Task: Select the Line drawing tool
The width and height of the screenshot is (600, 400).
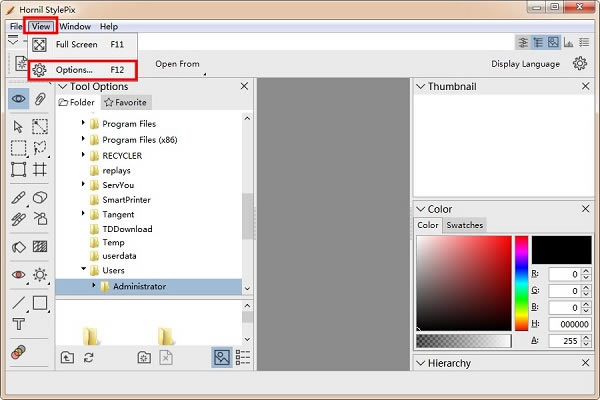Action: 18,302
